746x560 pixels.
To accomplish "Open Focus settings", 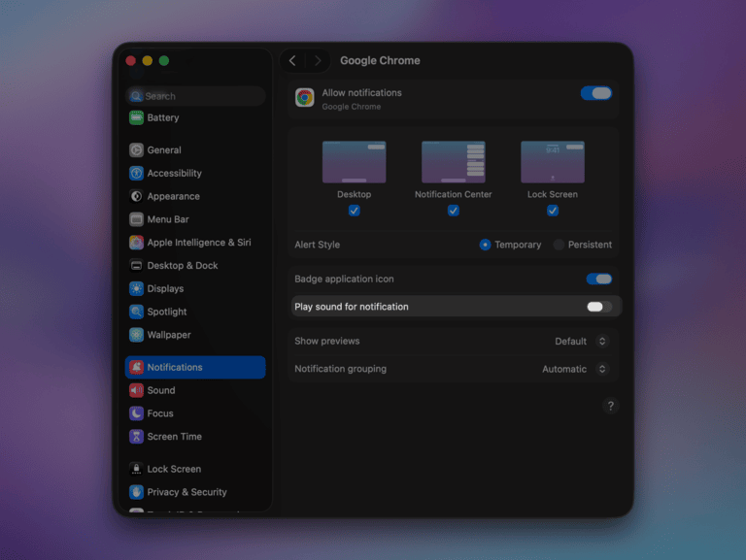I will pos(195,413).
